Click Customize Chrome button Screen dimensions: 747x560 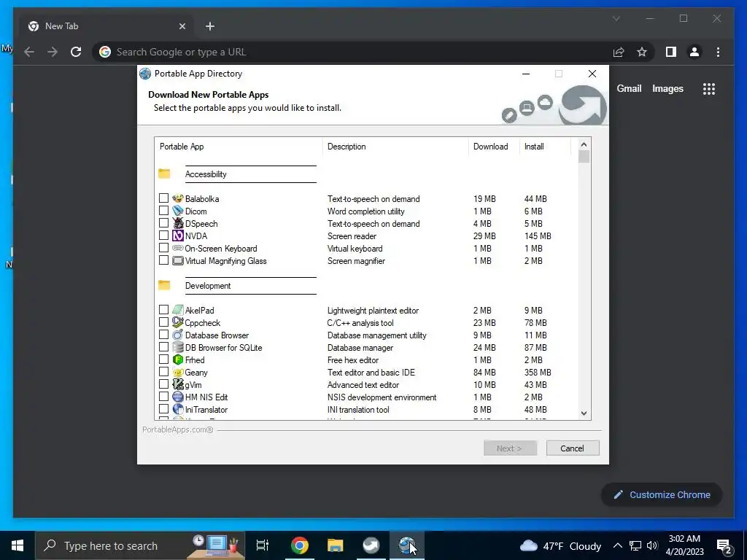click(662, 495)
